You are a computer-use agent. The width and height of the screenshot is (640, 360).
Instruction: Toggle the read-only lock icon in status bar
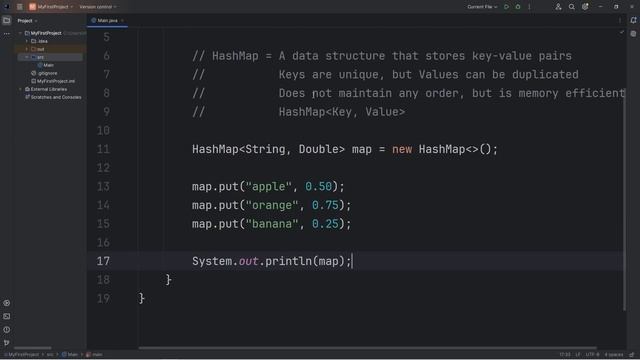632,355
